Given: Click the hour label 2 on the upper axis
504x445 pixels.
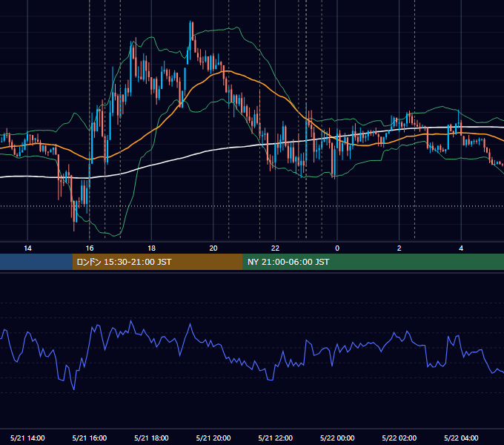Looking at the screenshot, I should (x=399, y=248).
